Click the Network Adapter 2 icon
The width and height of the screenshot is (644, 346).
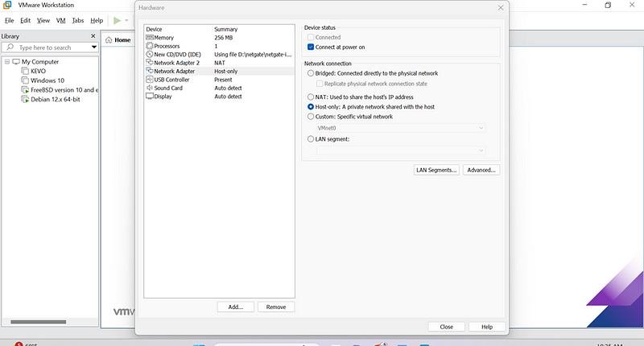(x=150, y=63)
